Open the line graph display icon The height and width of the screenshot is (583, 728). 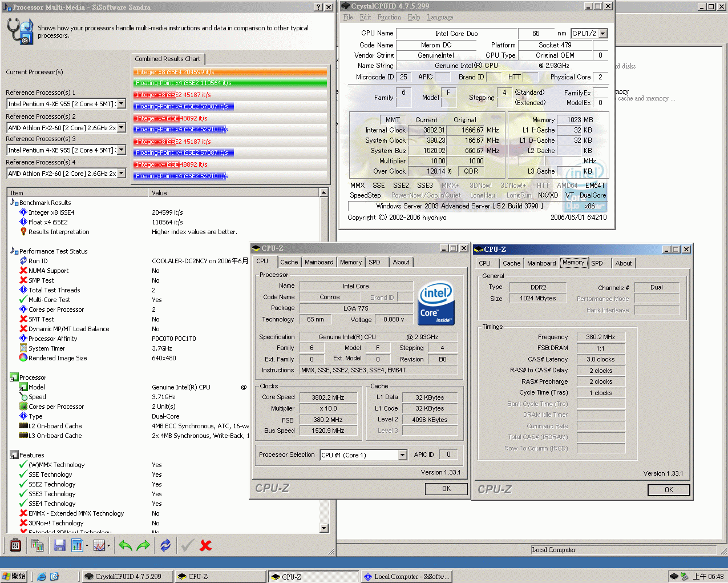click(100, 545)
